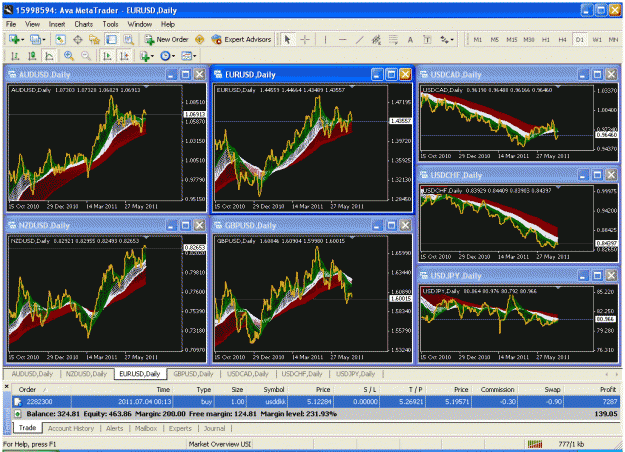Click the order icon in row 2282300
Screen dimensions: 625x452
pos(18,402)
